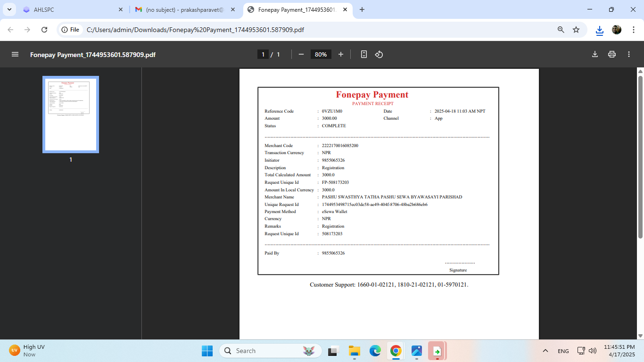Click the Fonepay Payment red heading
Viewport: 644px width, 362px height.
pos(372,95)
